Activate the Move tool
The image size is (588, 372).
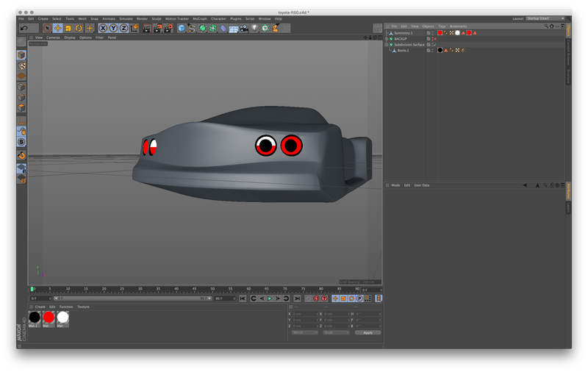(x=58, y=28)
